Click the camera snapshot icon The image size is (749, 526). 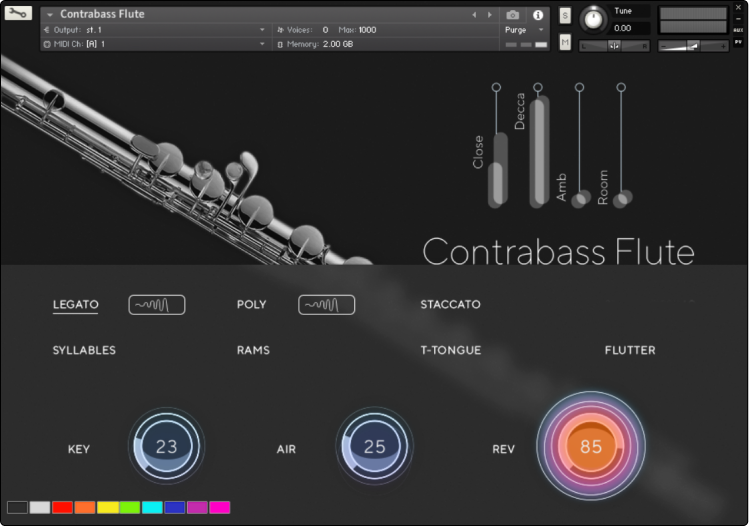pos(513,15)
